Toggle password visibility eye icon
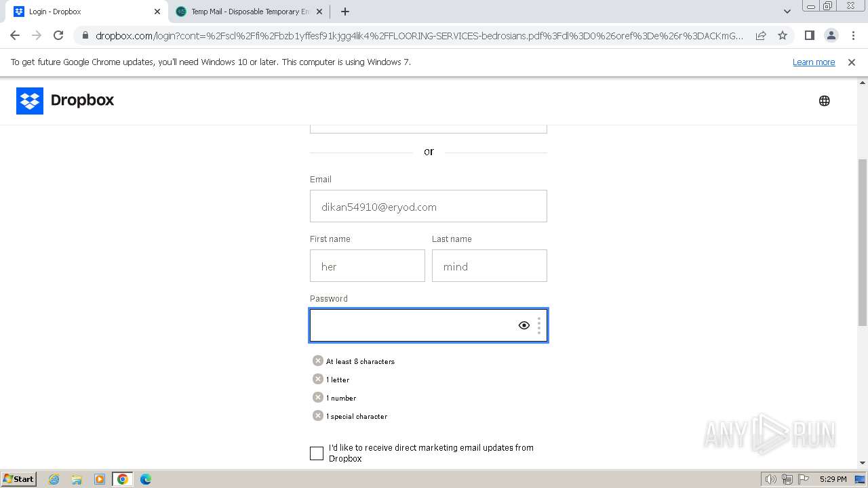The image size is (868, 488). click(x=524, y=325)
